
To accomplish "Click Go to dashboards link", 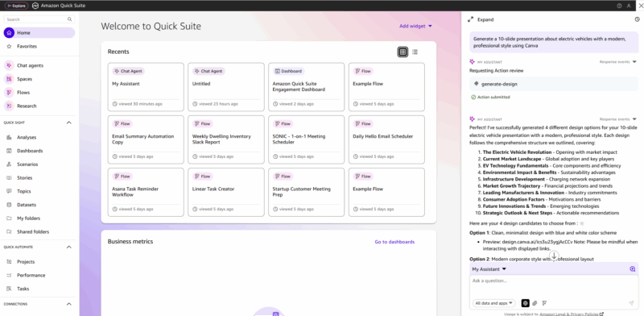I will coord(394,242).
